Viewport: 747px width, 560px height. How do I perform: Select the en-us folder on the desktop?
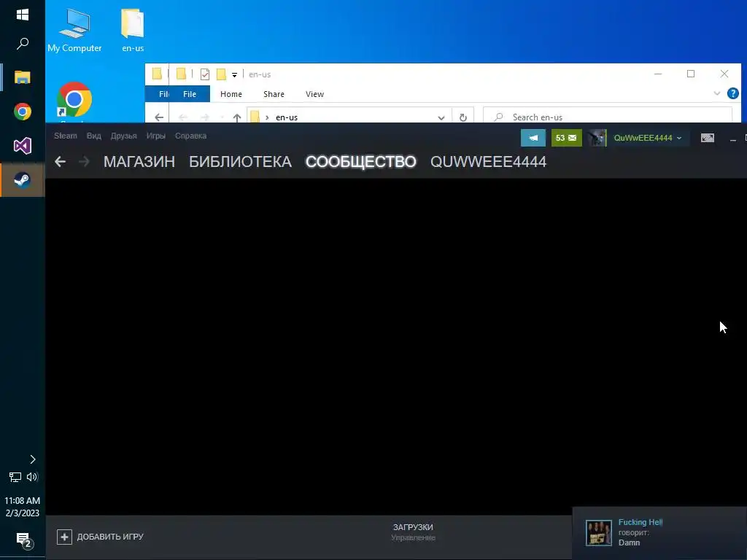tap(133, 31)
